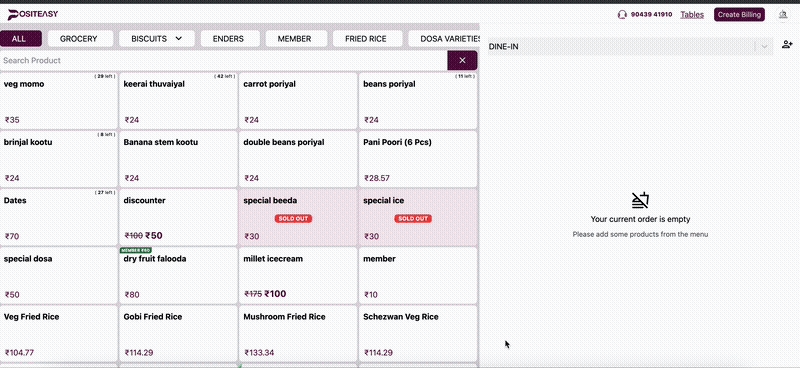Image resolution: width=800 pixels, height=368 pixels.
Task: Open the DINE-IN order type dropdown
Action: [630, 46]
